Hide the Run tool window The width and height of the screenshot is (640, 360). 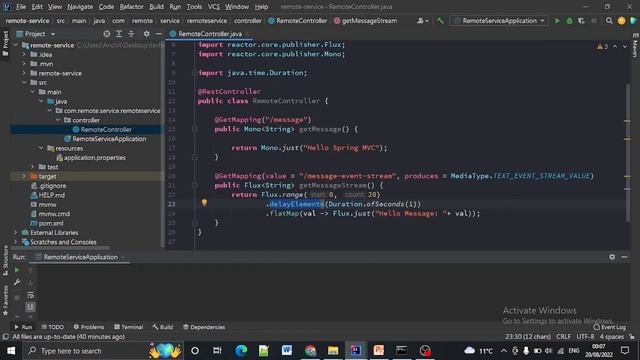click(x=624, y=257)
